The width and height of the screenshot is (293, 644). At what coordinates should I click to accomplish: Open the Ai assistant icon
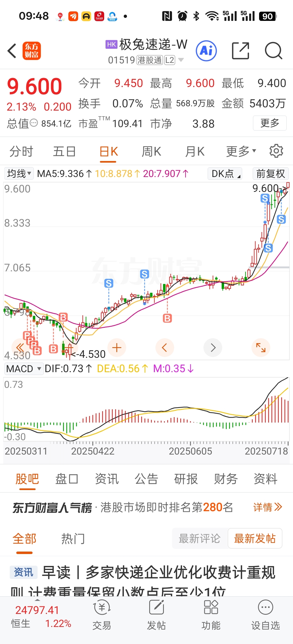click(206, 50)
